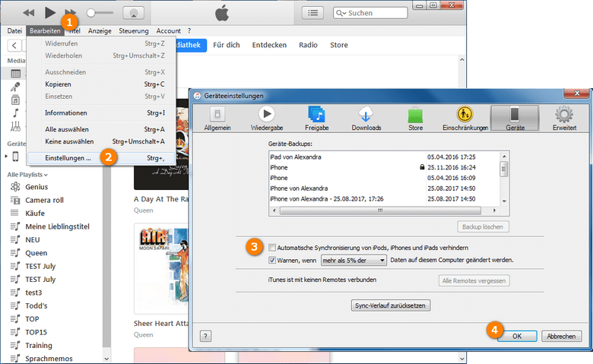The width and height of the screenshot is (593, 364).
Task: Switch to the Store tab in iTunes
Action: click(x=339, y=45)
